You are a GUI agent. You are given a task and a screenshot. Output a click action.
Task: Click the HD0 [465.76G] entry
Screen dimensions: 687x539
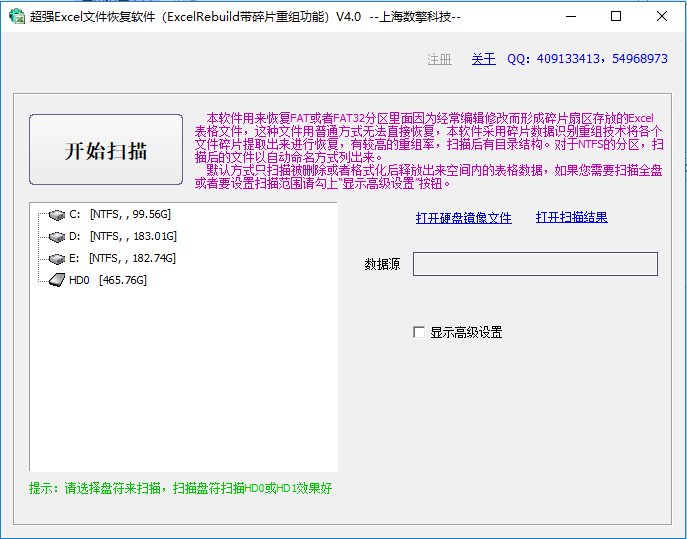pos(108,280)
